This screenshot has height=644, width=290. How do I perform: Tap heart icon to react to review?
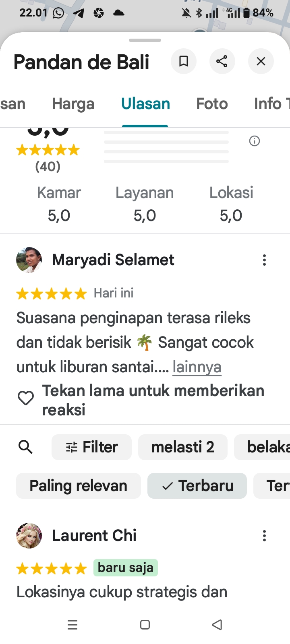26,398
